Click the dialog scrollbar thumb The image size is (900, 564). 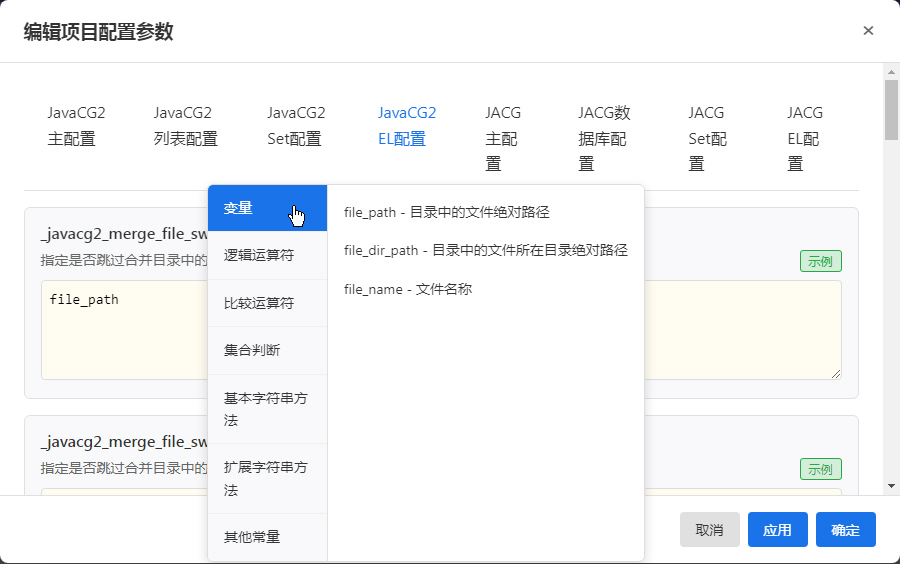(891, 110)
